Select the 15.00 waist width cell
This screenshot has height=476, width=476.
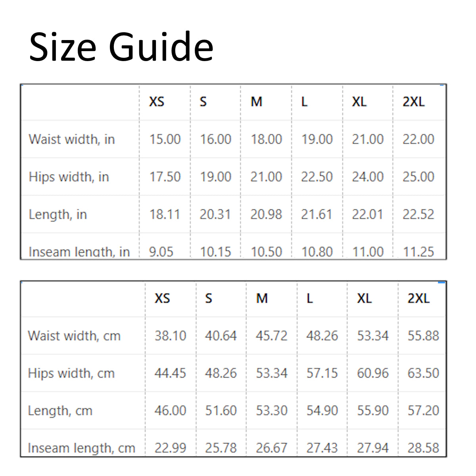click(165, 139)
